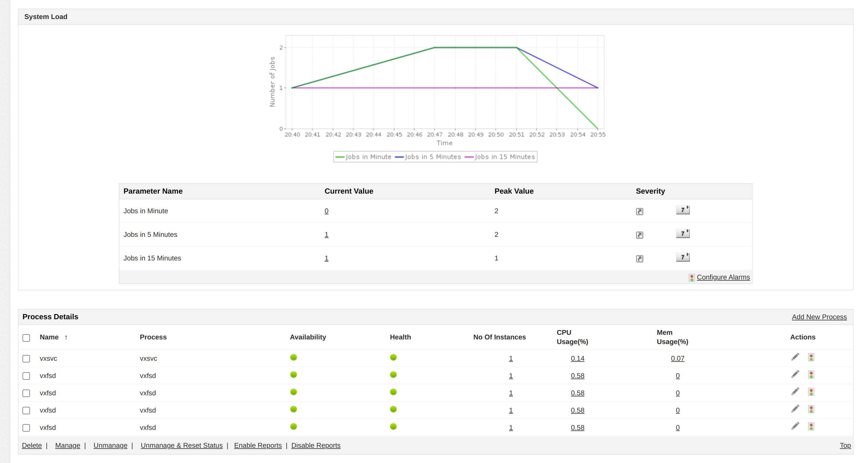The height and width of the screenshot is (463, 868).
Task: Check the first vxfsd row checkbox
Action: [x=26, y=376]
